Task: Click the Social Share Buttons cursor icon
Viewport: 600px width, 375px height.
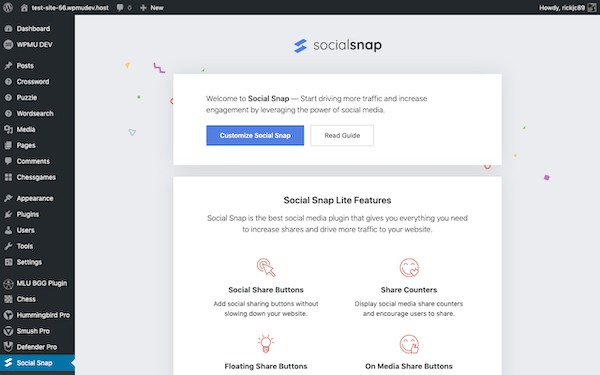Action: pyautogui.click(x=266, y=267)
